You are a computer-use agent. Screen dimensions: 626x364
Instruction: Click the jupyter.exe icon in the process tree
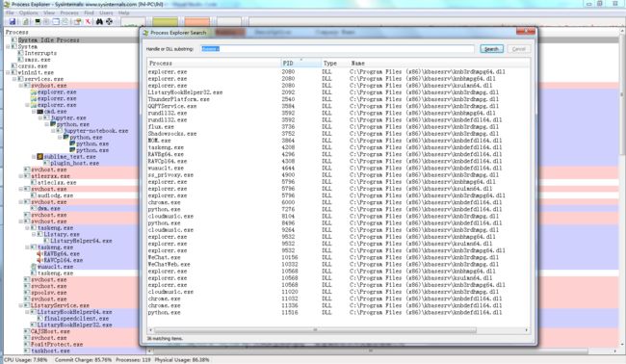46,118
